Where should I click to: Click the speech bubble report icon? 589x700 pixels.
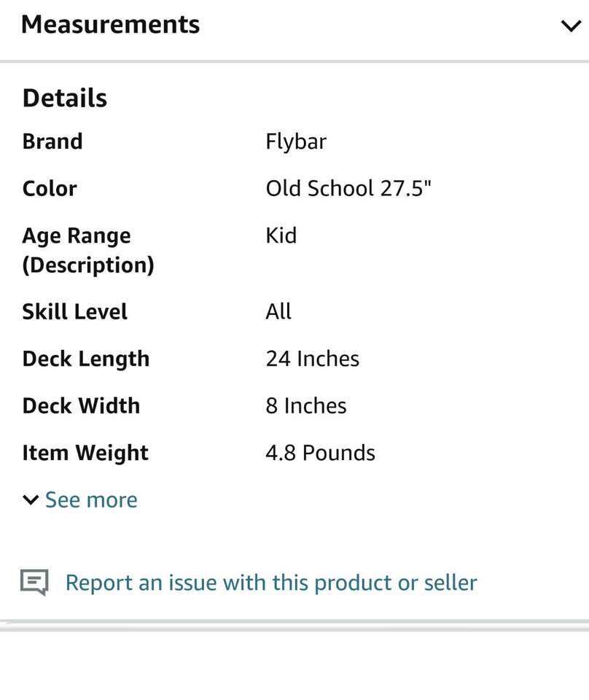click(x=34, y=583)
